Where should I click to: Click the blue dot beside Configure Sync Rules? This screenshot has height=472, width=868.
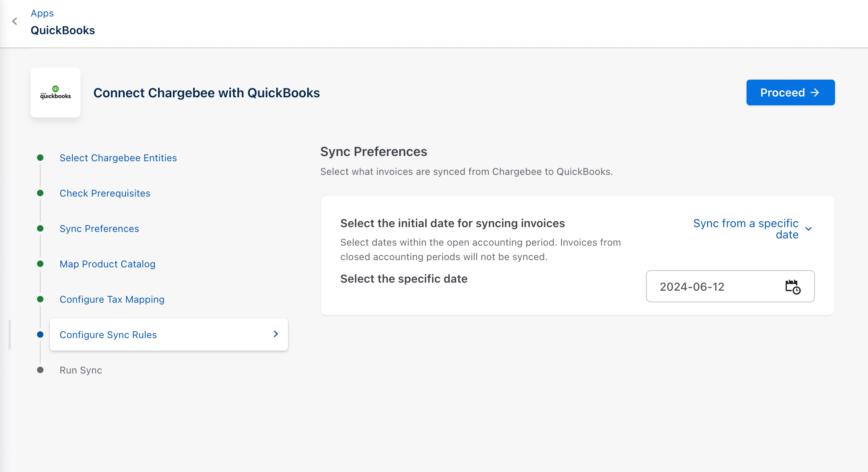click(x=40, y=335)
